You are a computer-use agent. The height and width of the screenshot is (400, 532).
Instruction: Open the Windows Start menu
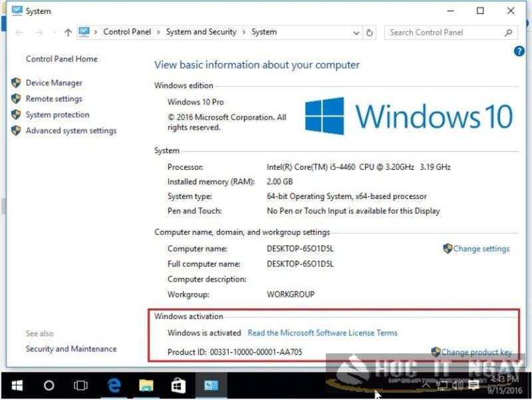(17, 386)
